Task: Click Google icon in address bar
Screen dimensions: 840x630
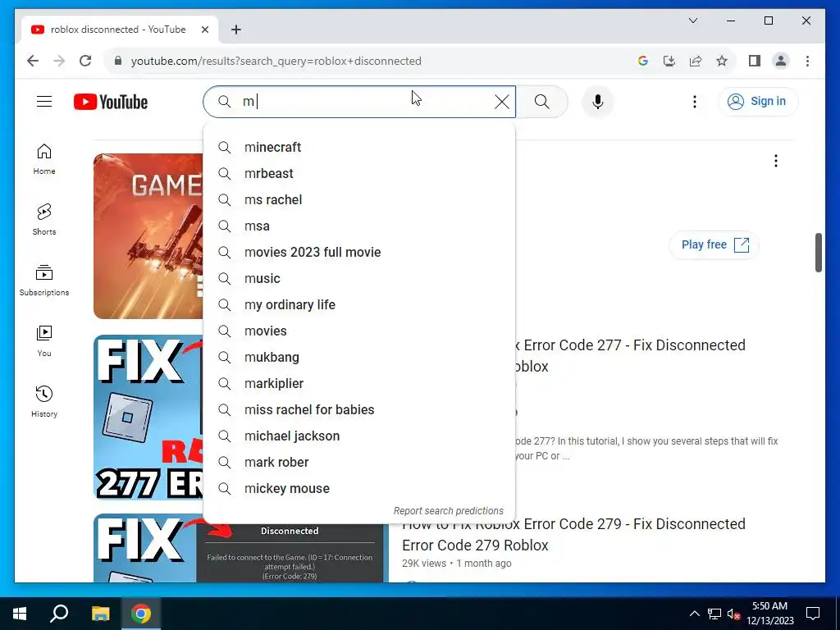Action: point(643,61)
